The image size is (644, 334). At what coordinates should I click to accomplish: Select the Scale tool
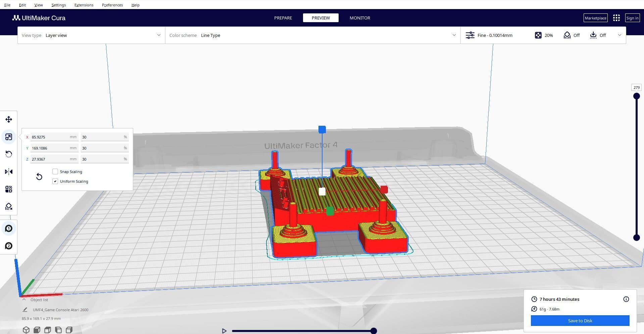pyautogui.click(x=9, y=137)
